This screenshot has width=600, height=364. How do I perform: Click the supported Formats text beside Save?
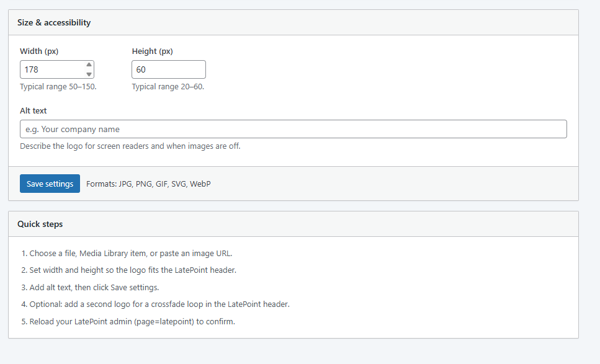coord(148,184)
